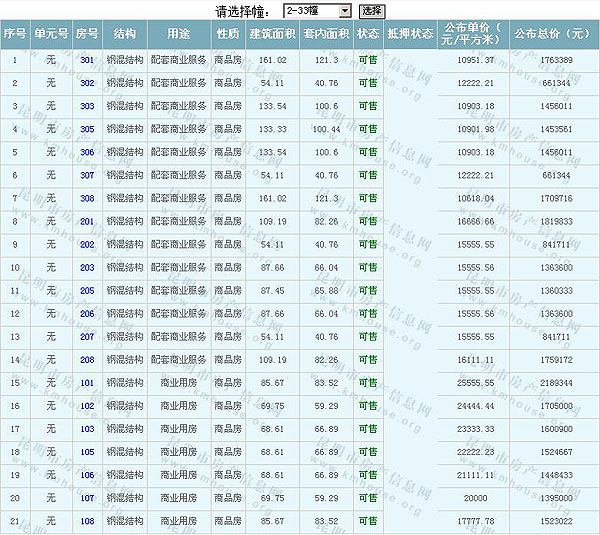
Task: Click the 房号 column header
Action: (x=87, y=33)
